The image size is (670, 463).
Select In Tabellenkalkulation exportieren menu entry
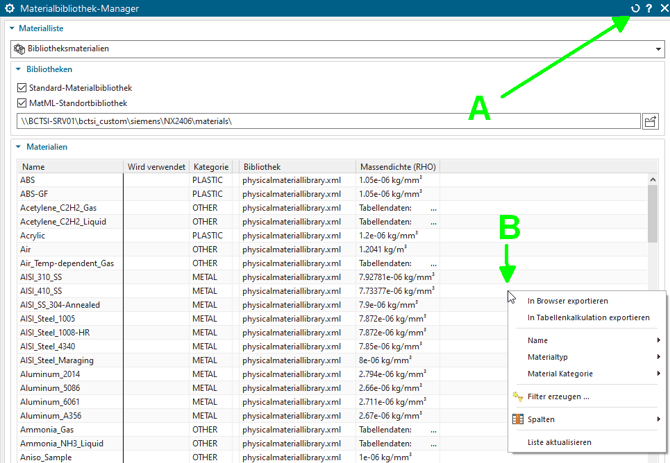588,318
